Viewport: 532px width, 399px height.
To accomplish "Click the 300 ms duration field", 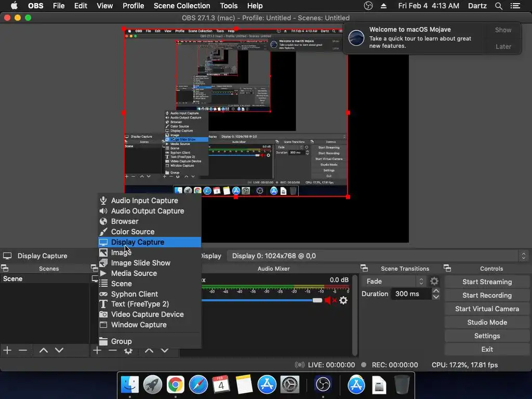I will [x=411, y=294].
